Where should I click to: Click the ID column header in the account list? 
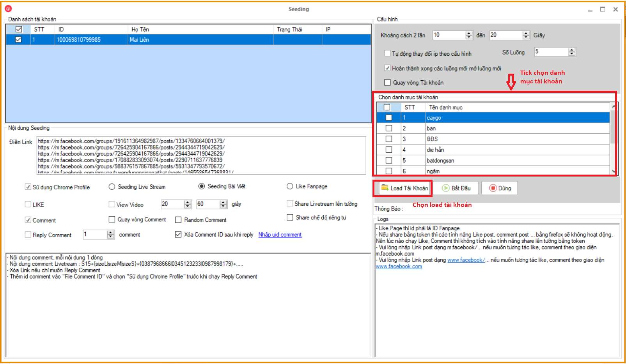[91, 29]
